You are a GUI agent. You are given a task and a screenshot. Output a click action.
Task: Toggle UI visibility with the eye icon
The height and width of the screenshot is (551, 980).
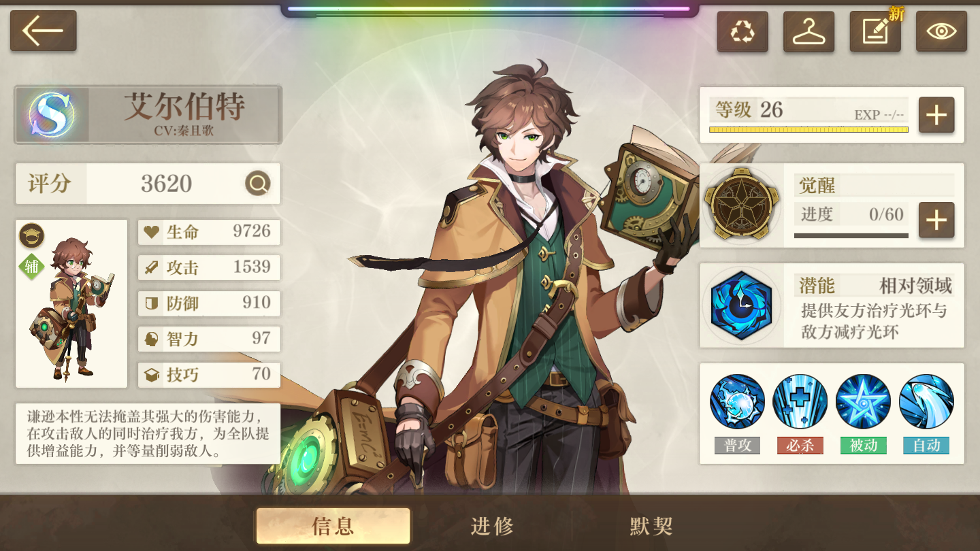(941, 31)
